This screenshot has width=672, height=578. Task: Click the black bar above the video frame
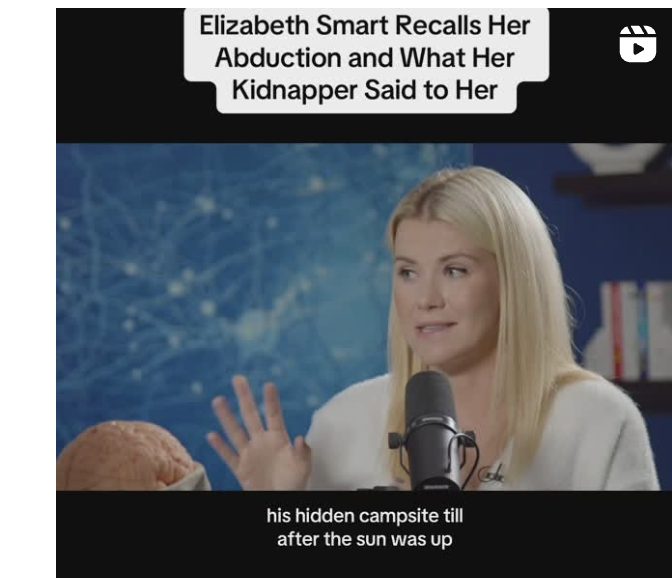[x=120, y=75]
